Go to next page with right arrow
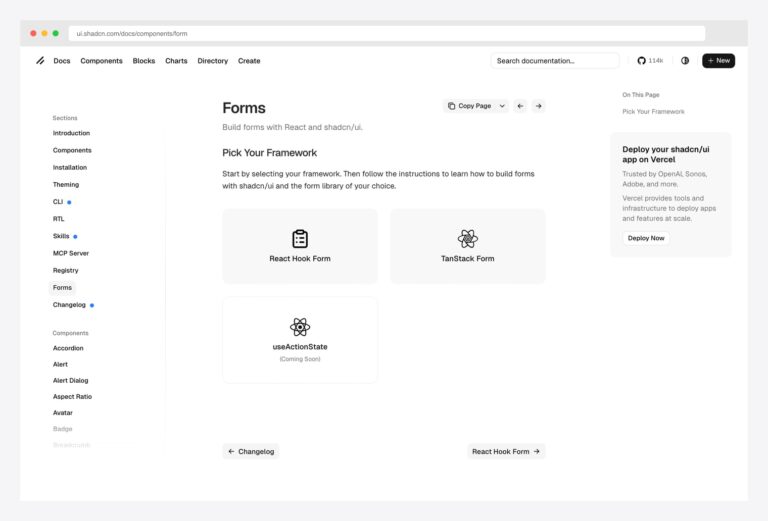Screen dimensions: 768x521 point(538,106)
